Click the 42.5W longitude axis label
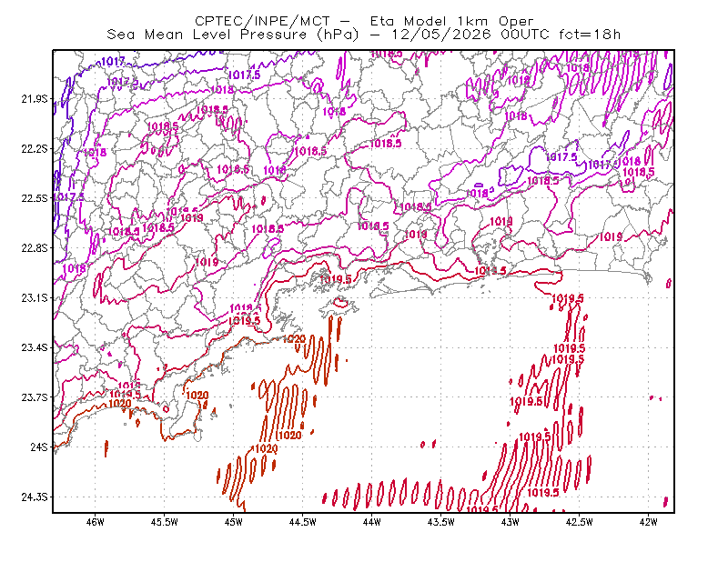Viewport: 728px width, 562px height. 579,522
